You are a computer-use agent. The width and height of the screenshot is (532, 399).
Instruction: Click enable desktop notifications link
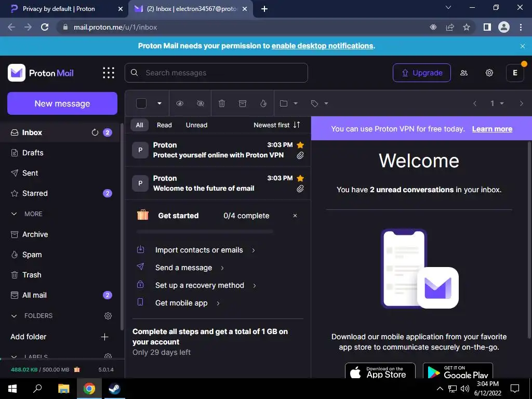pyautogui.click(x=322, y=46)
